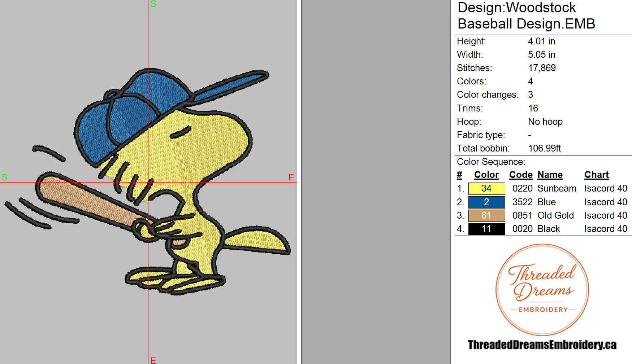Image resolution: width=632 pixels, height=364 pixels.
Task: Click the Chart column header
Action: click(597, 175)
